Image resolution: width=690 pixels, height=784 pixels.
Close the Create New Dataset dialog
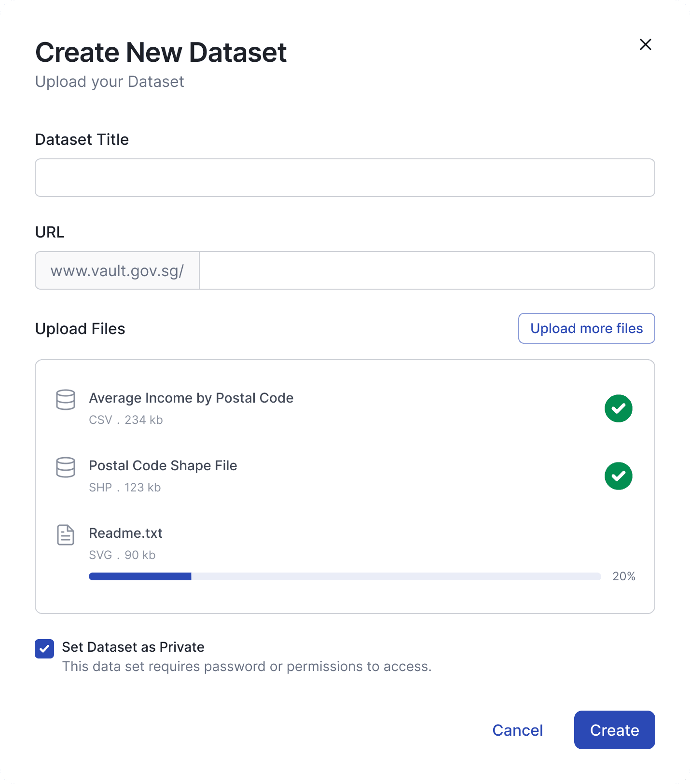coord(645,44)
